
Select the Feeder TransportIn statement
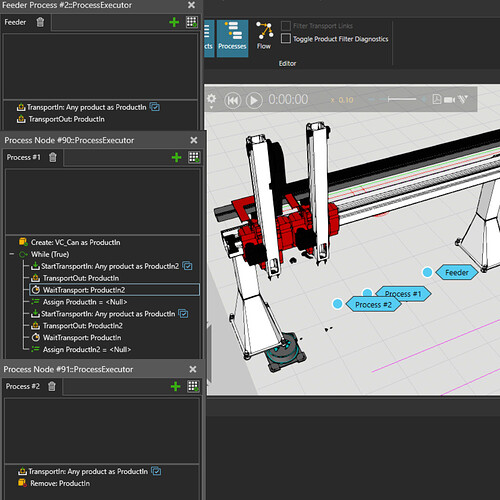tap(87, 107)
